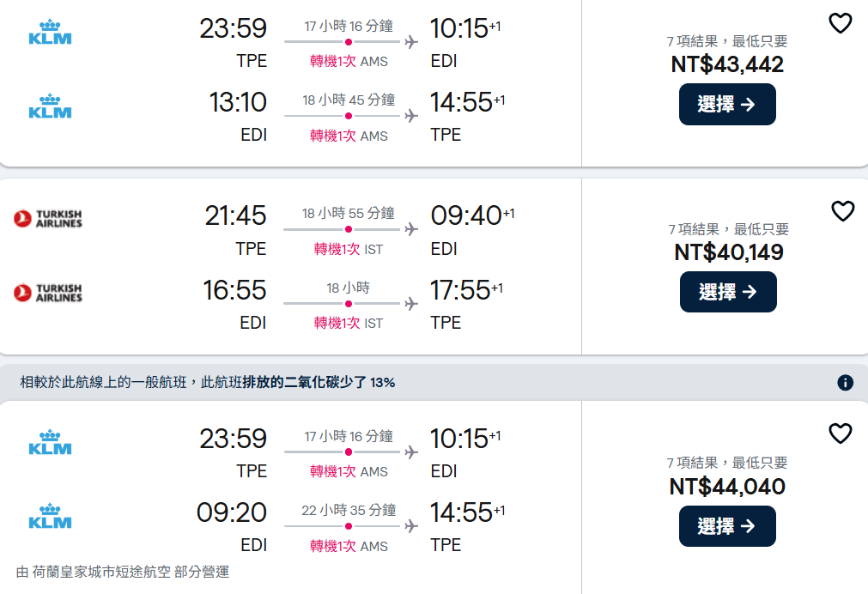Click the NT$40,149 price text
This screenshot has width=868, height=594.
[728, 252]
